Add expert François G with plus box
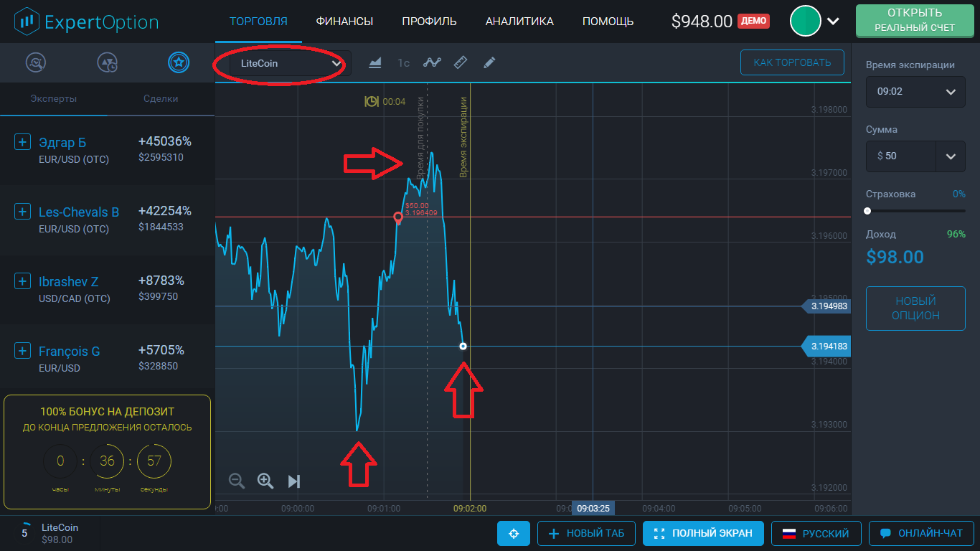The height and width of the screenshot is (551, 980). pos(23,351)
